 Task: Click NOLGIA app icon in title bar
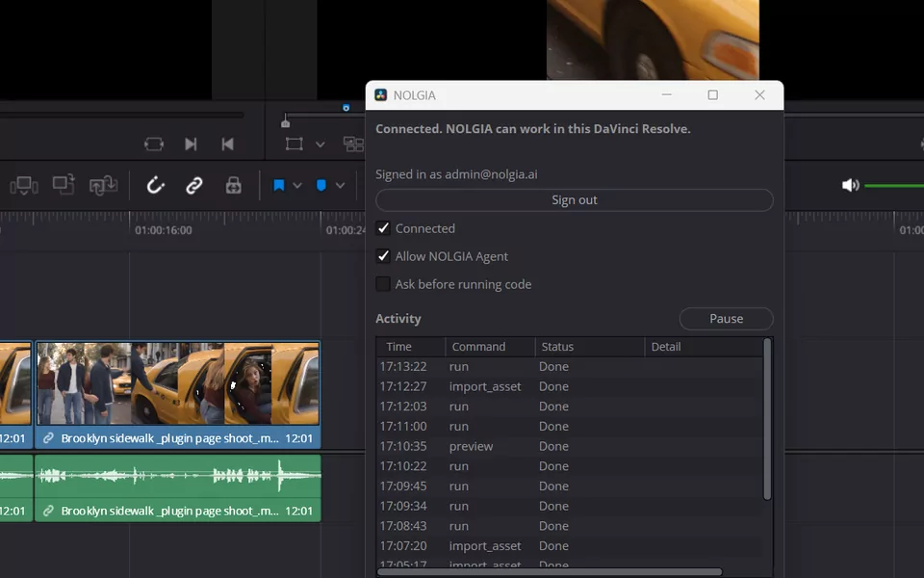pyautogui.click(x=381, y=95)
